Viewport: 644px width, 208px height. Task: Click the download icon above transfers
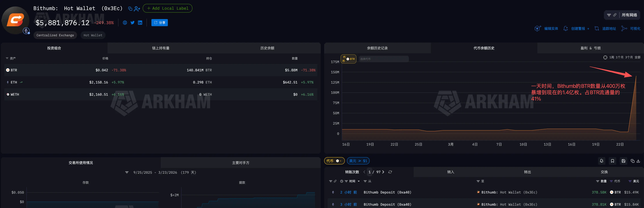tap(638, 161)
